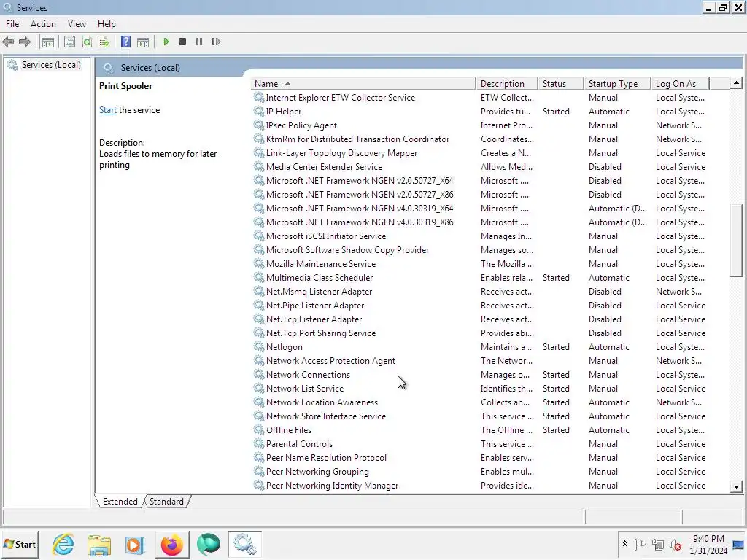This screenshot has height=560, width=747.
Task: Select Microsoft iSCSI Initiator Service
Action: click(x=326, y=236)
